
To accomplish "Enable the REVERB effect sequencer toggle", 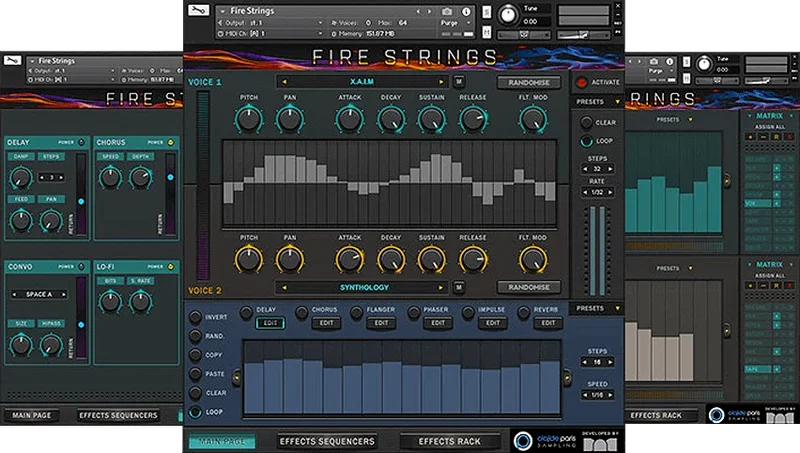I will 523,312.
